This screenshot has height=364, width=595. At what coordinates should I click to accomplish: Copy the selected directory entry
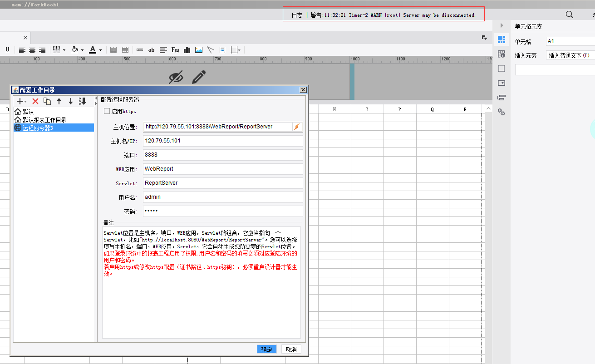47,101
